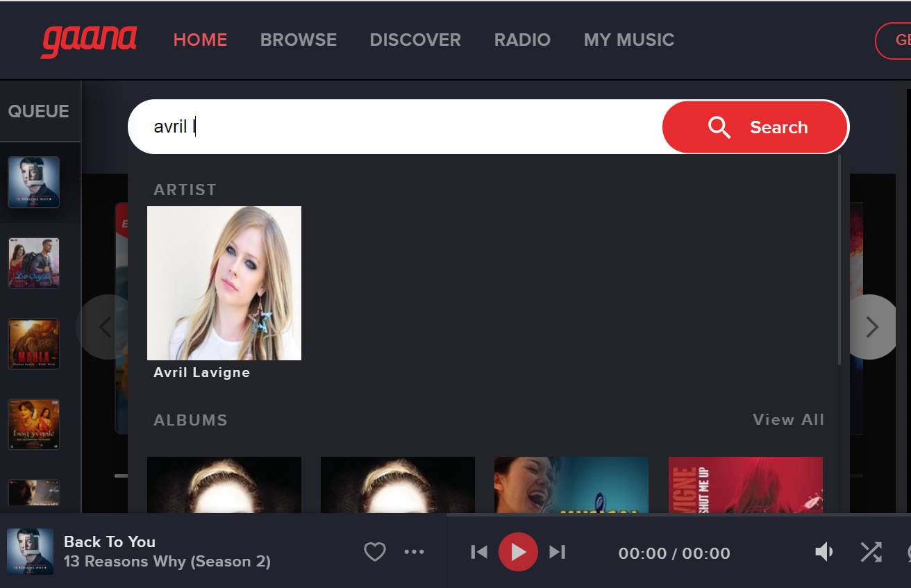Focus the search field containing "avril l"

click(x=396, y=127)
